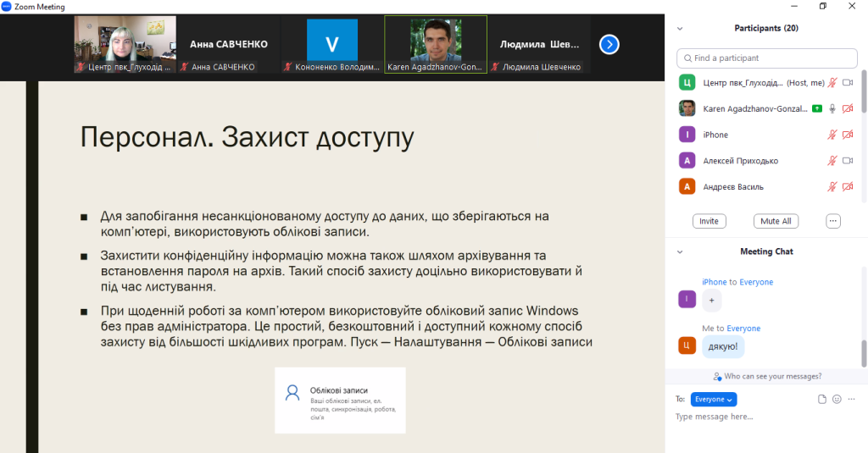Click the Find a participant search field
The height and width of the screenshot is (453, 868).
pyautogui.click(x=766, y=58)
